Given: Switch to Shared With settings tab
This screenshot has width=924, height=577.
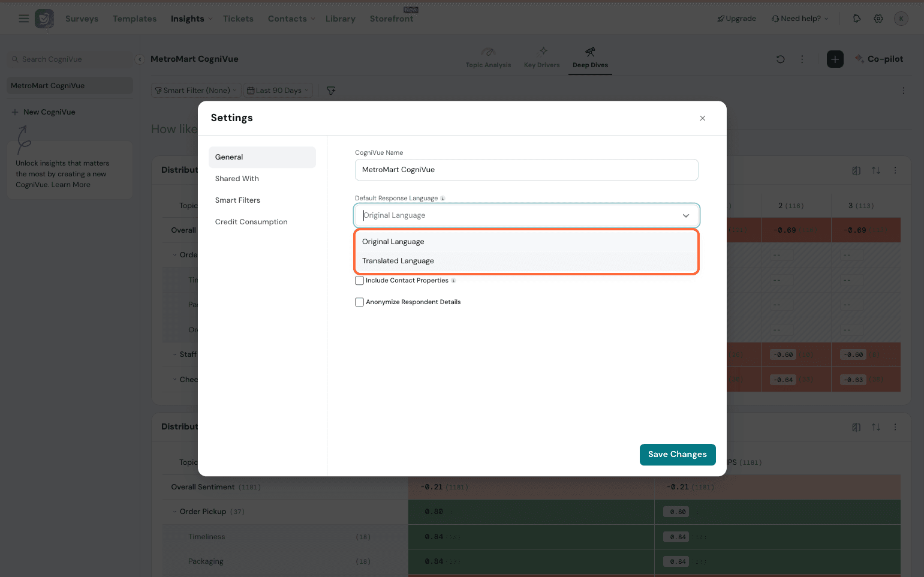Looking at the screenshot, I should [237, 179].
